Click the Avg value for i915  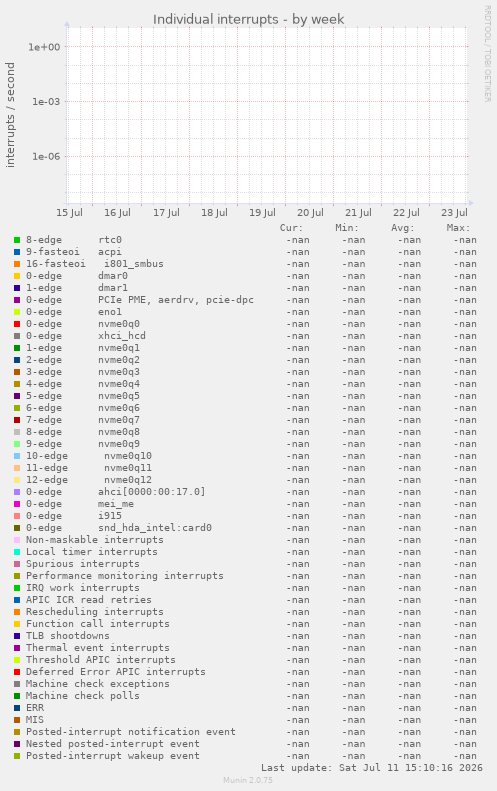pos(409,516)
